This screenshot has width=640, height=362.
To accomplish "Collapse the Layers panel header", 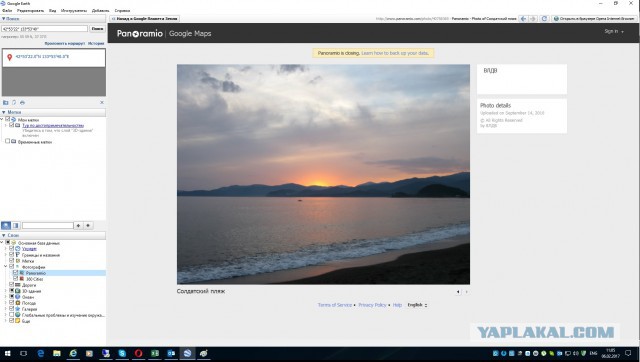I will point(53,235).
